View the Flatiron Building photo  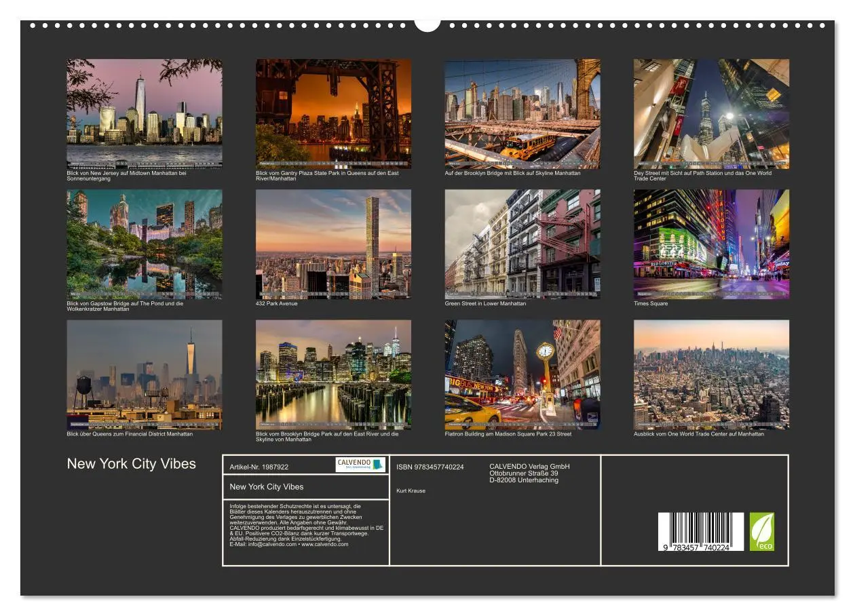click(x=521, y=375)
